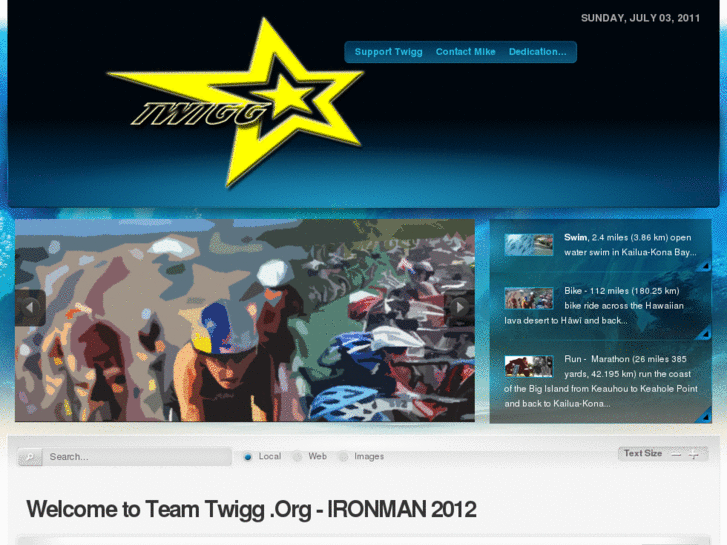Select the Local search radio button
The width and height of the screenshot is (727, 545).
pyautogui.click(x=248, y=457)
